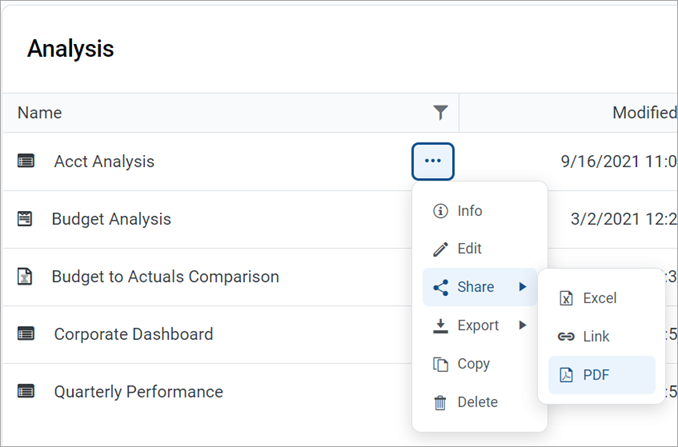Image resolution: width=678 pixels, height=447 pixels.
Task: Click the Budget to Actuals Comparison document icon
Action: point(26,276)
